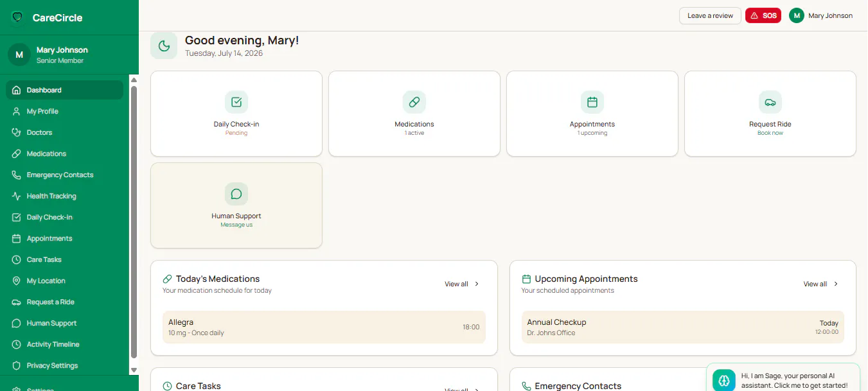This screenshot has width=868, height=391.
Task: Click the My Profile person icon
Action: [17, 111]
